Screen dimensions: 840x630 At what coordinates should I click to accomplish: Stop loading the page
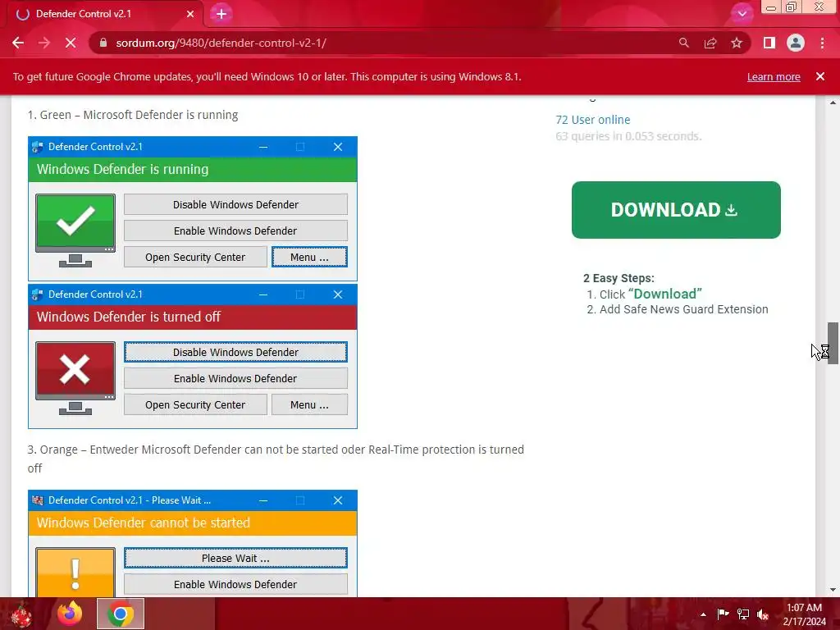click(x=71, y=43)
